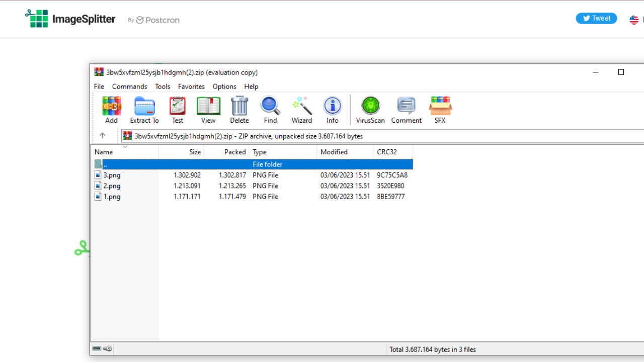The height and width of the screenshot is (362, 644).
Task: Click the sort arrow above the Name column
Action: point(125,147)
